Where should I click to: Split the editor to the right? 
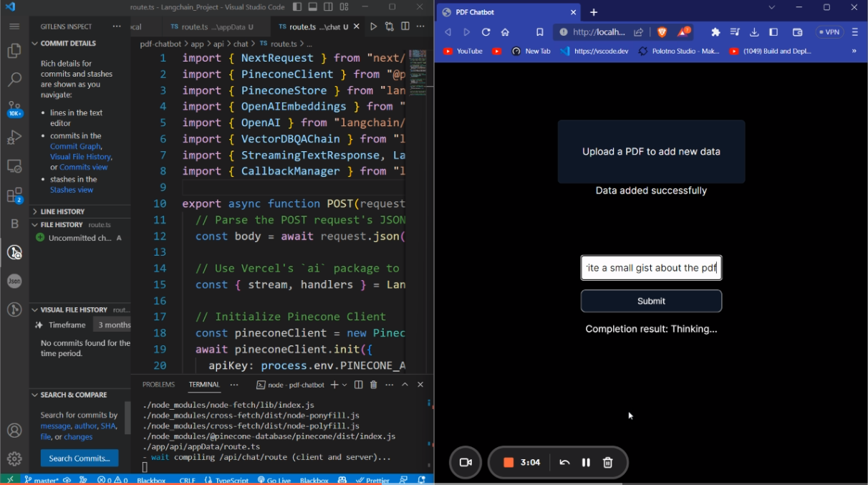coord(405,27)
